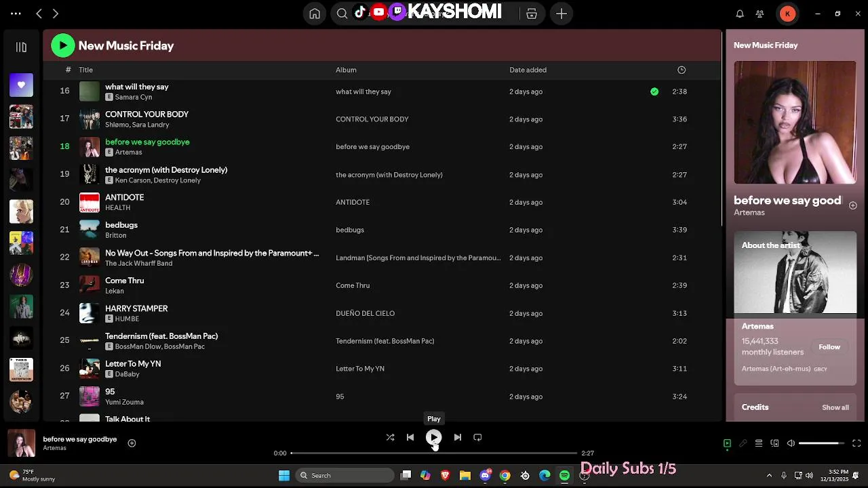Open the Artemas artist link under track 18
Viewport: 868px width, 488px height.
click(128, 152)
